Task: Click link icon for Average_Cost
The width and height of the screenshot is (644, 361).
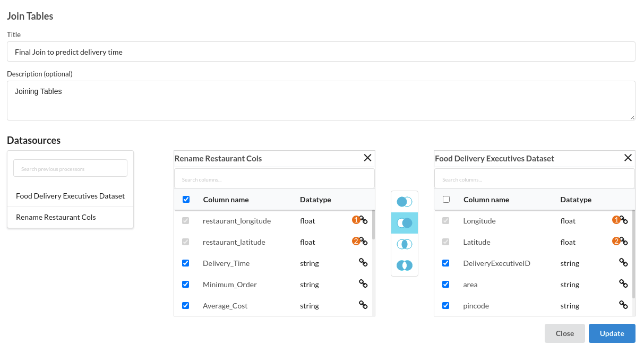Action: click(x=363, y=305)
